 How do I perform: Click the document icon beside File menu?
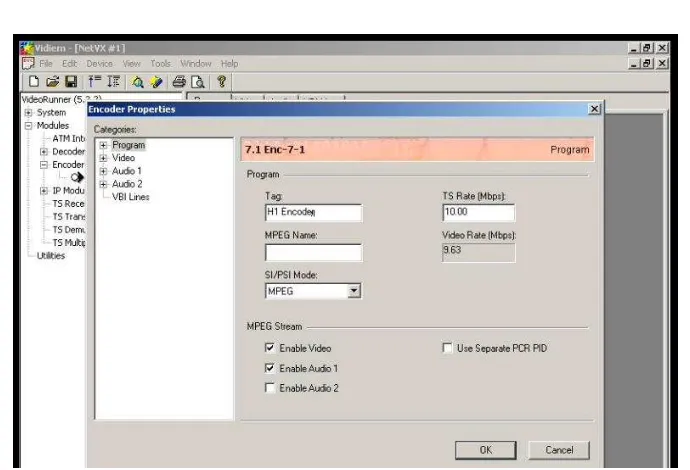coord(28,63)
